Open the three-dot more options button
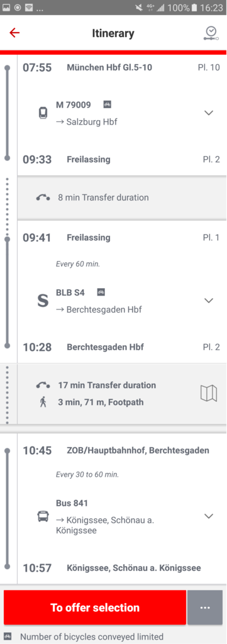This screenshot has width=227, height=644. coord(205,608)
